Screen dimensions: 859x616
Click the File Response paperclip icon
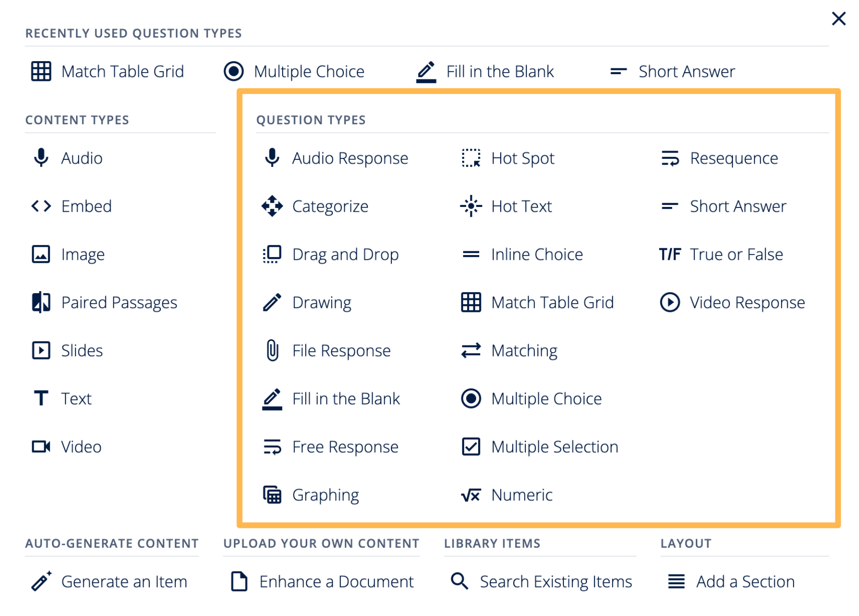coord(272,350)
